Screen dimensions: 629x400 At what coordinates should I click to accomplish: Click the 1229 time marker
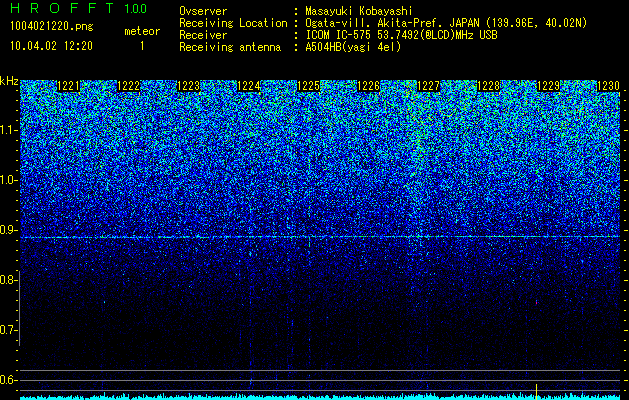[x=548, y=86]
